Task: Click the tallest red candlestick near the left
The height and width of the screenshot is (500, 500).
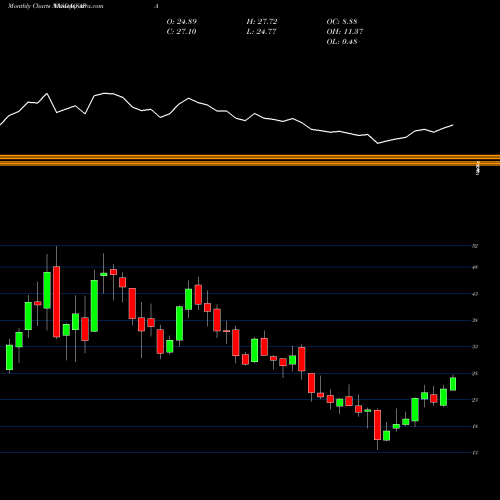Action: point(57,302)
